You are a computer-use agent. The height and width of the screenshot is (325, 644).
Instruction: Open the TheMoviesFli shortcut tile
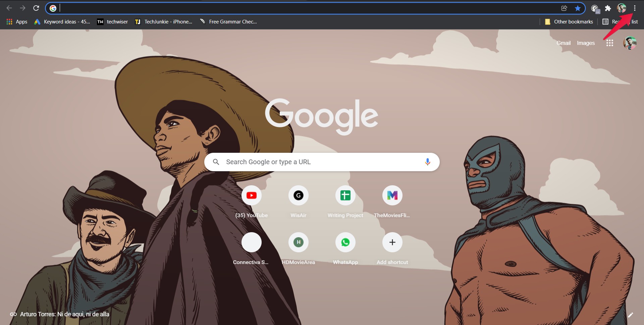pyautogui.click(x=392, y=202)
